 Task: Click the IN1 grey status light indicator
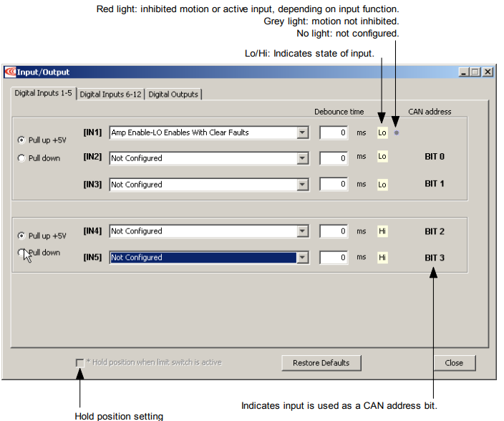tap(397, 132)
